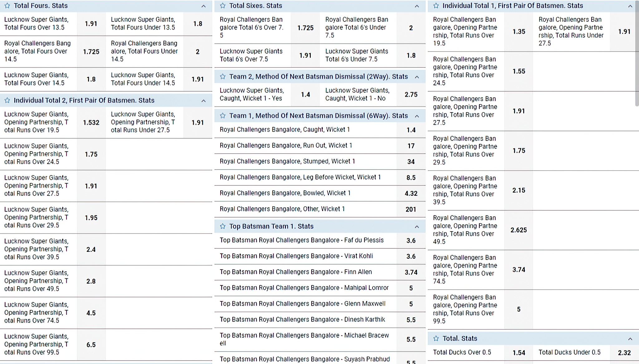Pick Top Batsman Virat Kohli odds
The image size is (639, 364).
coord(411,256)
